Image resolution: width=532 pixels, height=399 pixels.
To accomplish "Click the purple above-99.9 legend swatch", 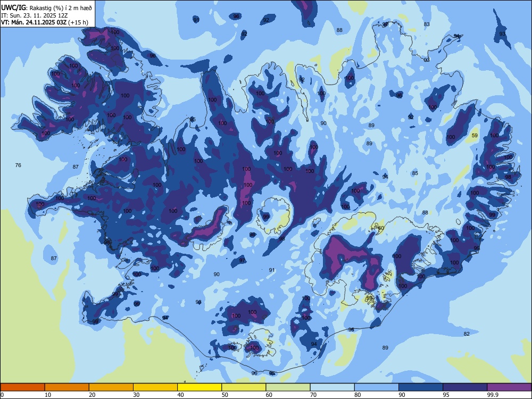I will click(509, 387).
